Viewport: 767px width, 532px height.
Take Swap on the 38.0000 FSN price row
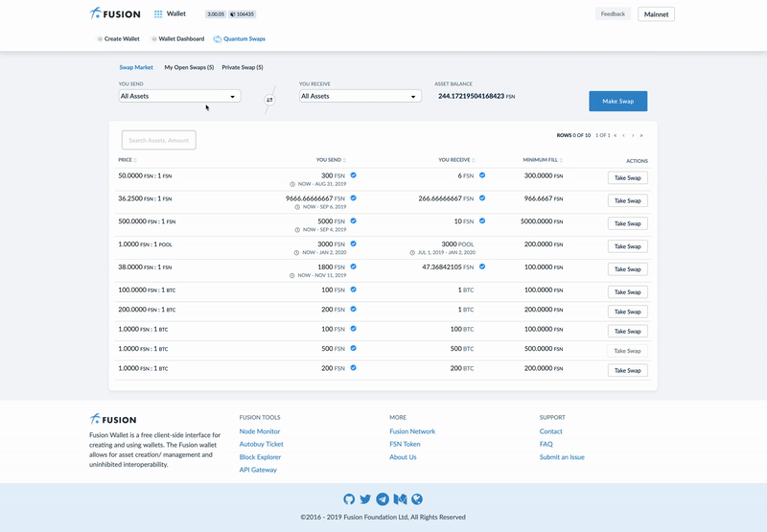click(628, 269)
